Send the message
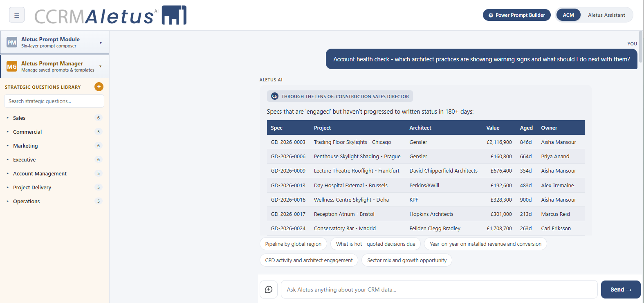Screen dimensions: 644x303 point(621,290)
